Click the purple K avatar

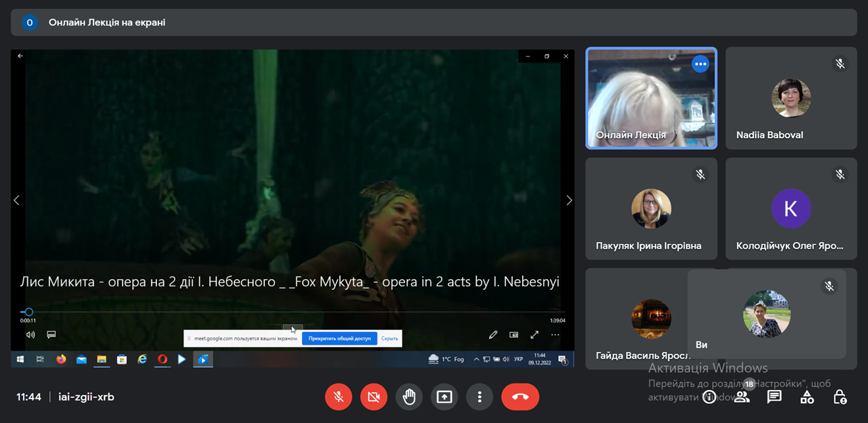791,209
